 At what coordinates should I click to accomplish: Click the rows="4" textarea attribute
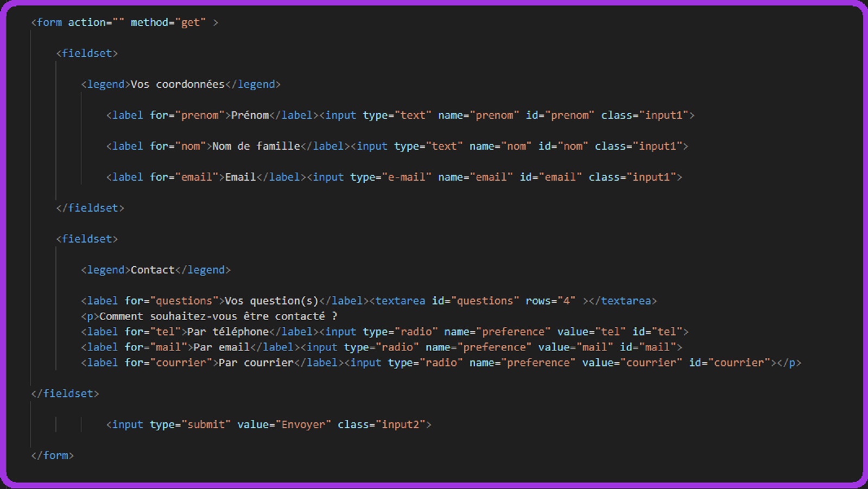(550, 301)
